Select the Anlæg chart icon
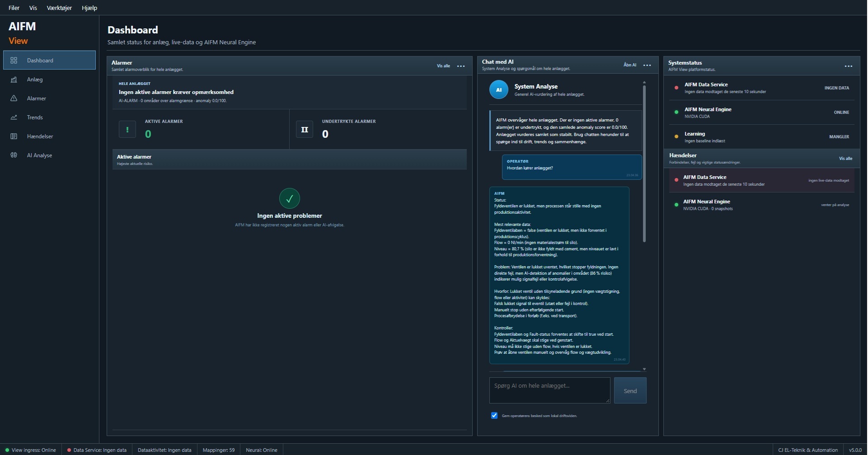 14,80
